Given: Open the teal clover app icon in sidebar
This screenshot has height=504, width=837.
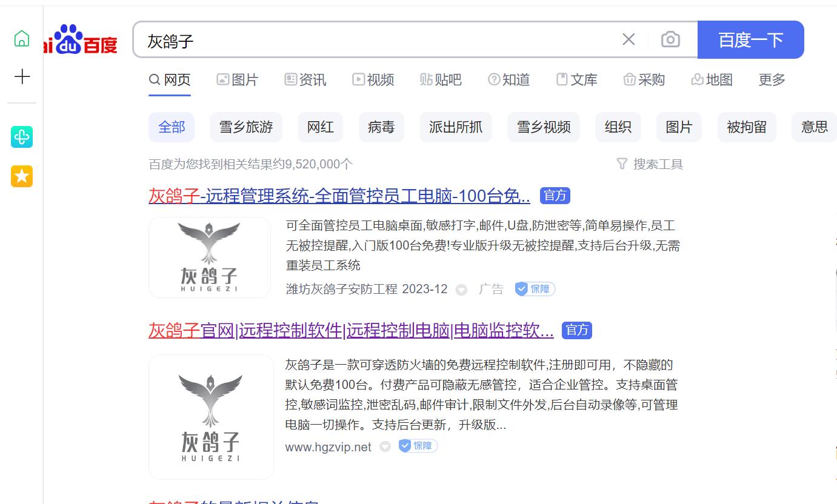Looking at the screenshot, I should pyautogui.click(x=22, y=138).
